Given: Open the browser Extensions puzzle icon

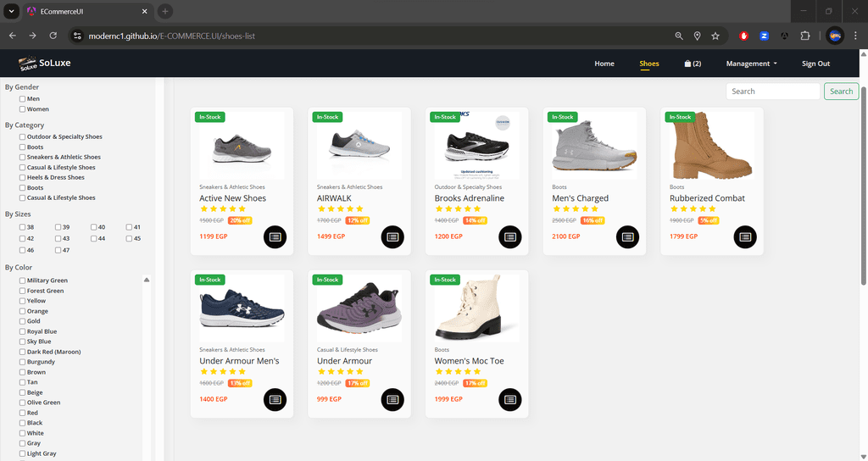Looking at the screenshot, I should pos(805,36).
